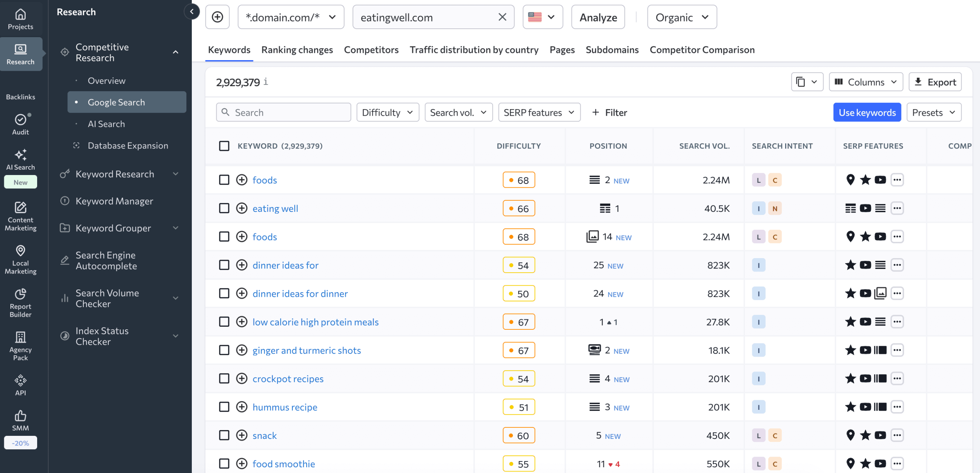Check the checkbox for the 'eating well' row

pyautogui.click(x=224, y=208)
